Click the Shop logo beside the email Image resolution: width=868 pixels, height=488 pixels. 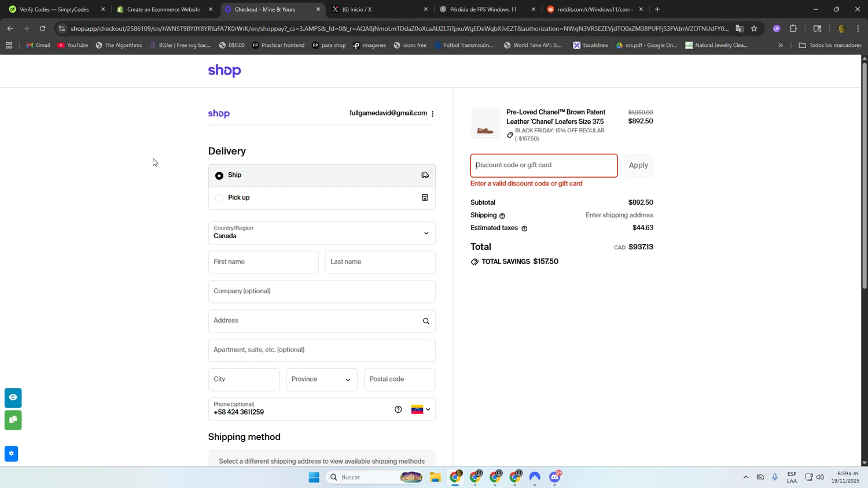click(219, 114)
